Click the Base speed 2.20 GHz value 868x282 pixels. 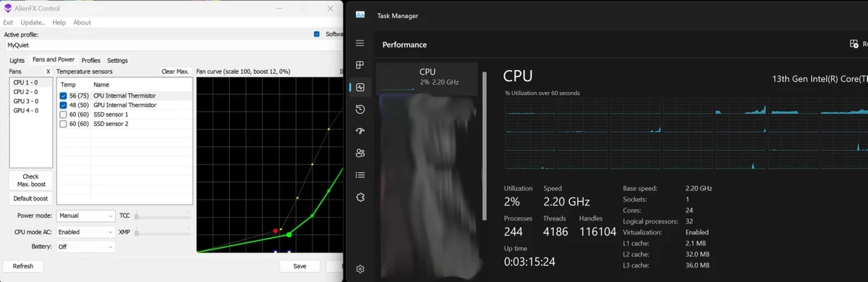point(699,188)
